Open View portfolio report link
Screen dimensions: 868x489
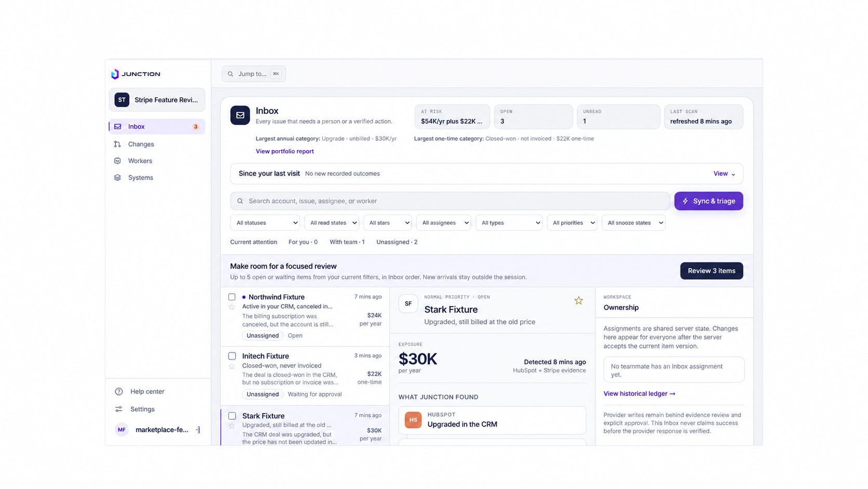pyautogui.click(x=284, y=151)
